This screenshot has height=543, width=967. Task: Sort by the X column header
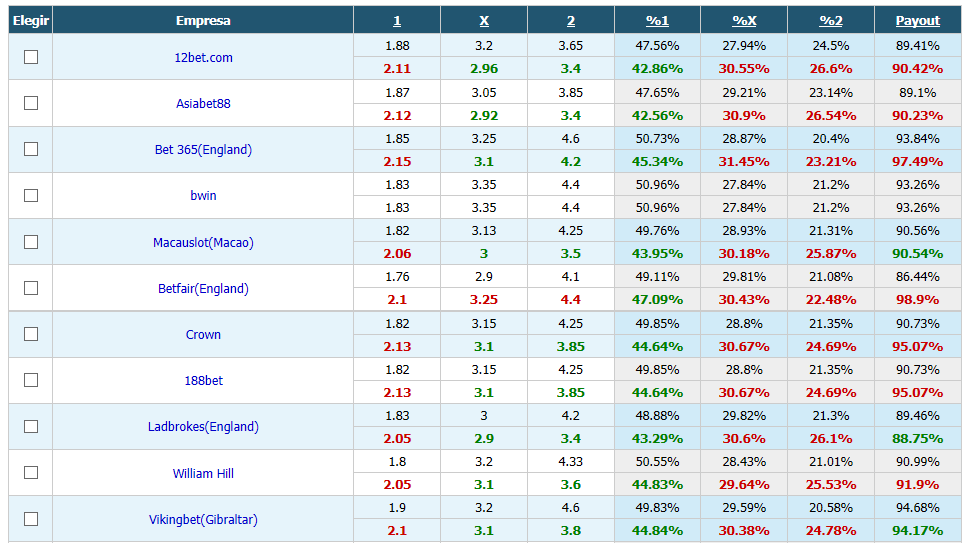(x=484, y=20)
